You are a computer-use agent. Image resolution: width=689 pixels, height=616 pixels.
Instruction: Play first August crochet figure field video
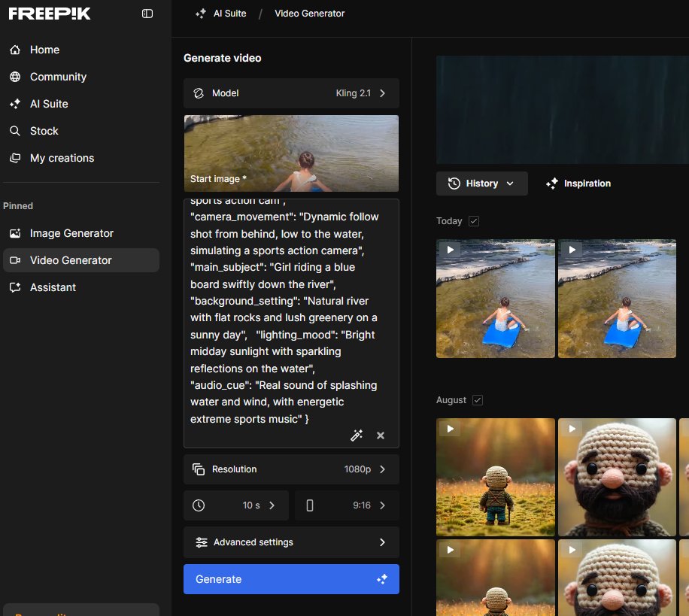[x=451, y=429]
